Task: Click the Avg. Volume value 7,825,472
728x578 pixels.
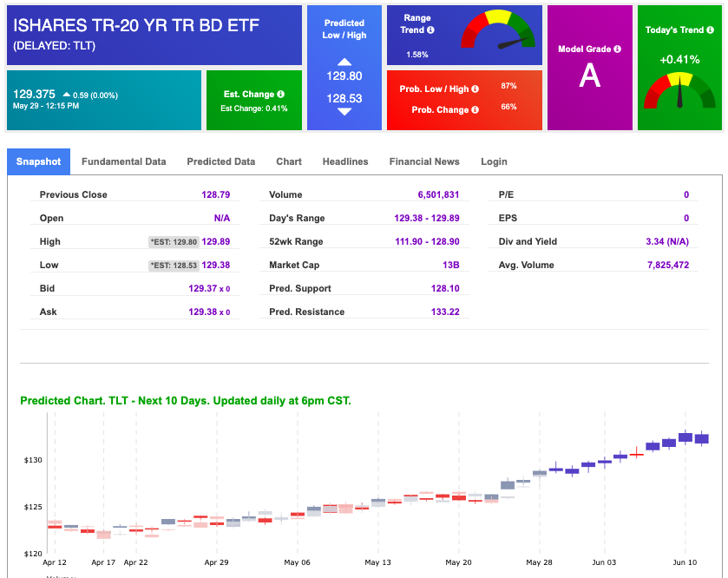Action: tap(668, 265)
